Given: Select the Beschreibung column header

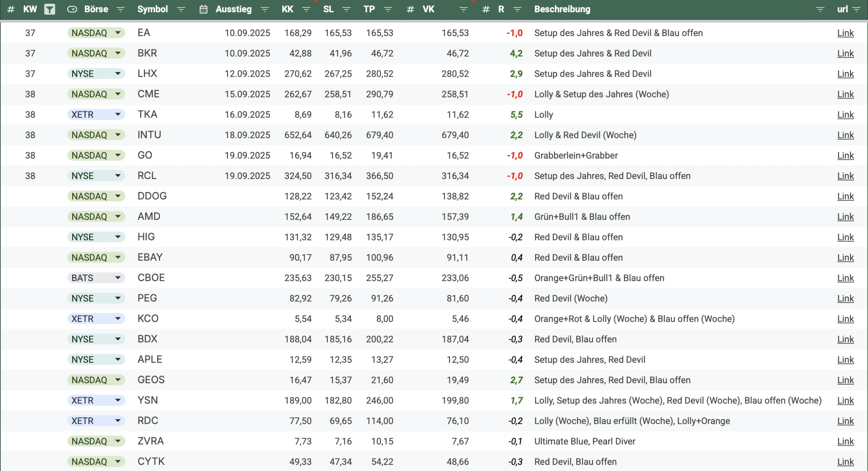Looking at the screenshot, I should (x=562, y=9).
